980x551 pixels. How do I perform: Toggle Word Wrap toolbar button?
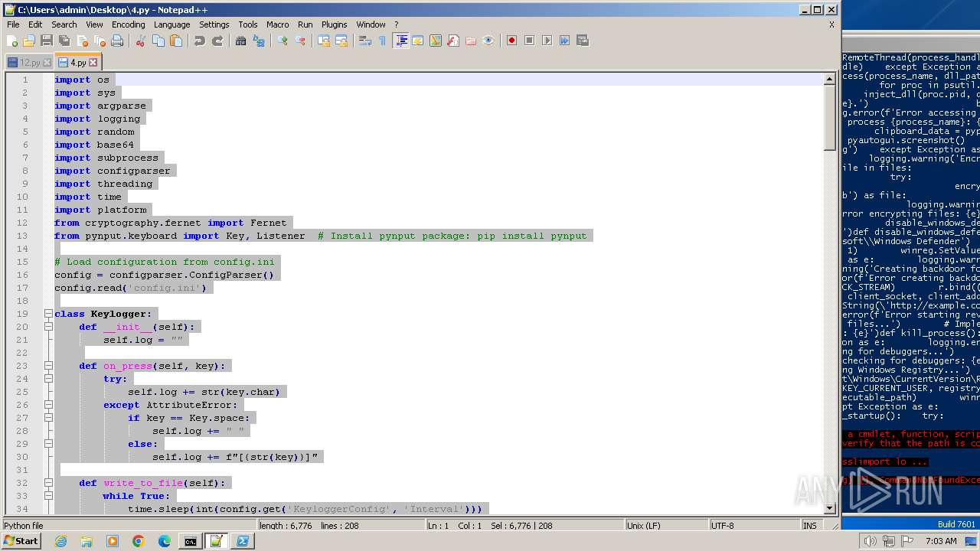point(365,41)
